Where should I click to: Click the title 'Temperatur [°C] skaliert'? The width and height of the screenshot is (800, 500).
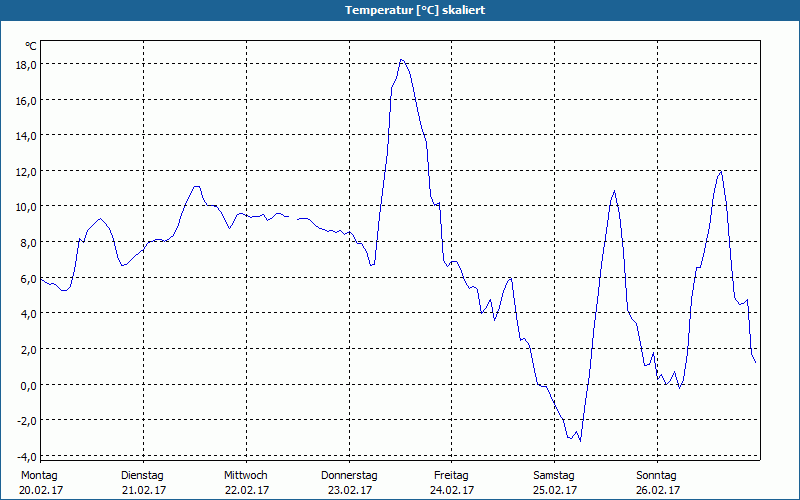[x=415, y=10]
